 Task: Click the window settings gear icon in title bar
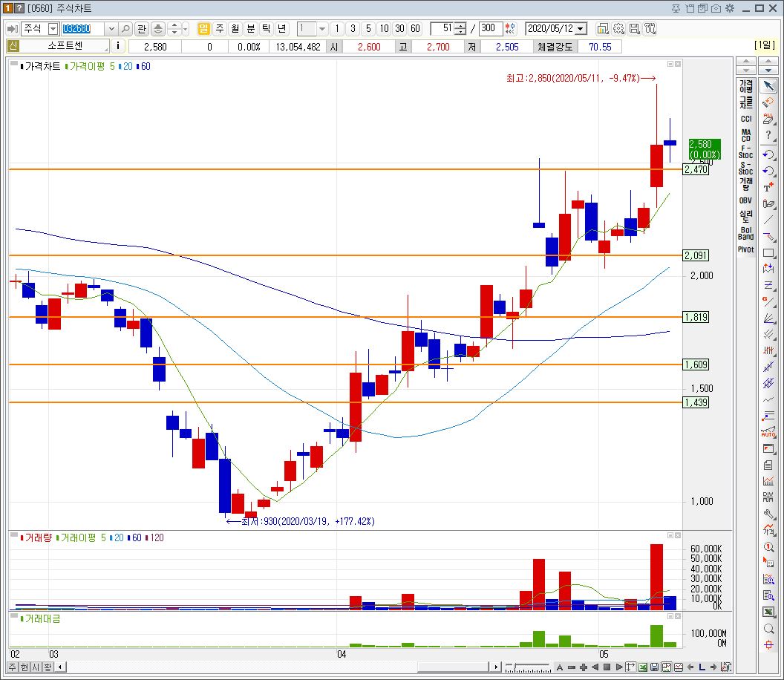tap(730, 8)
